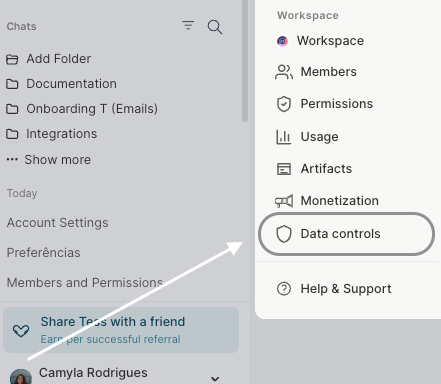Open the Preferências chat

pos(44,253)
